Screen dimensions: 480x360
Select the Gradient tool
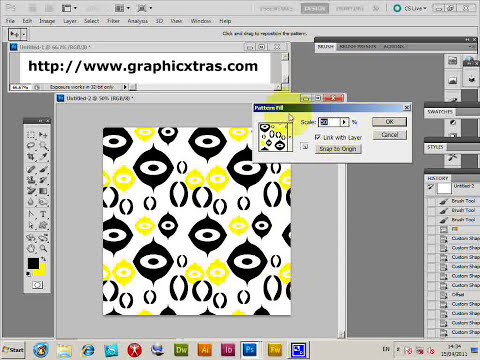(x=43, y=191)
